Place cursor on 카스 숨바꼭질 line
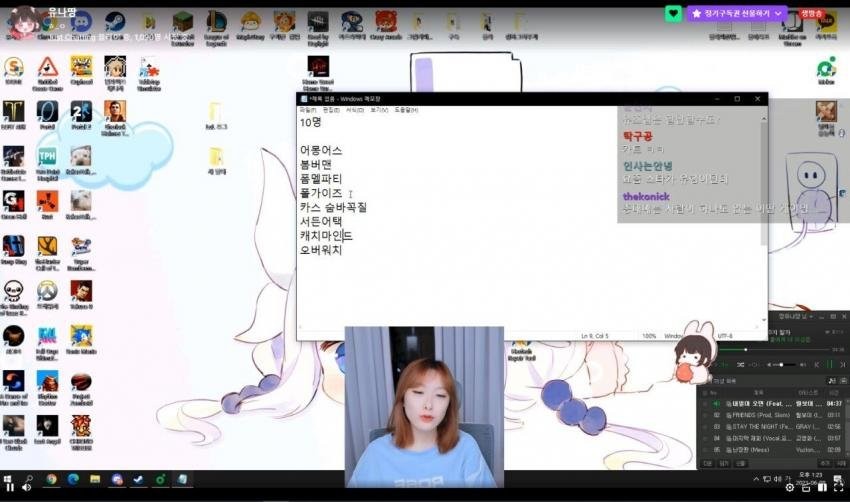 tap(333, 207)
